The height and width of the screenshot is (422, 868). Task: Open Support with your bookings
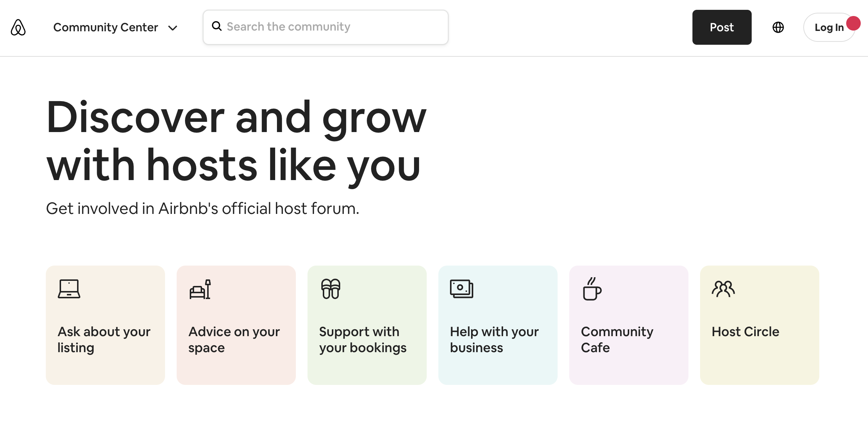(x=367, y=325)
